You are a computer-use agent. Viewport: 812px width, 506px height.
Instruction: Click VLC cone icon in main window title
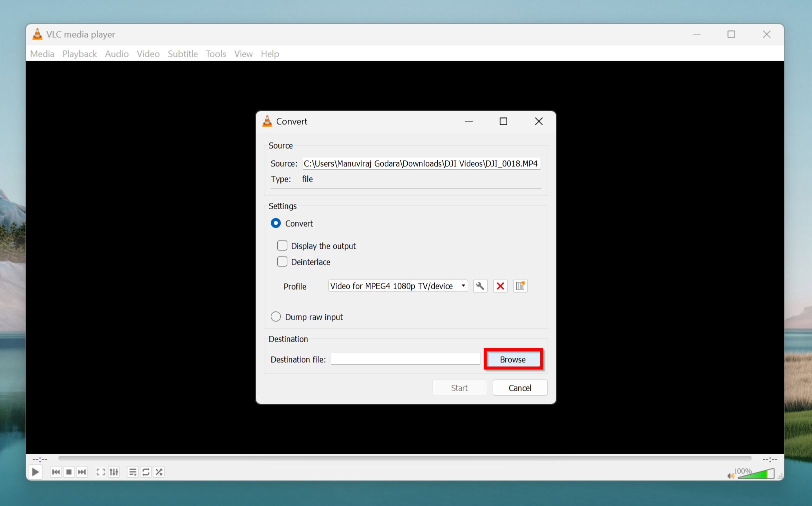(x=37, y=34)
